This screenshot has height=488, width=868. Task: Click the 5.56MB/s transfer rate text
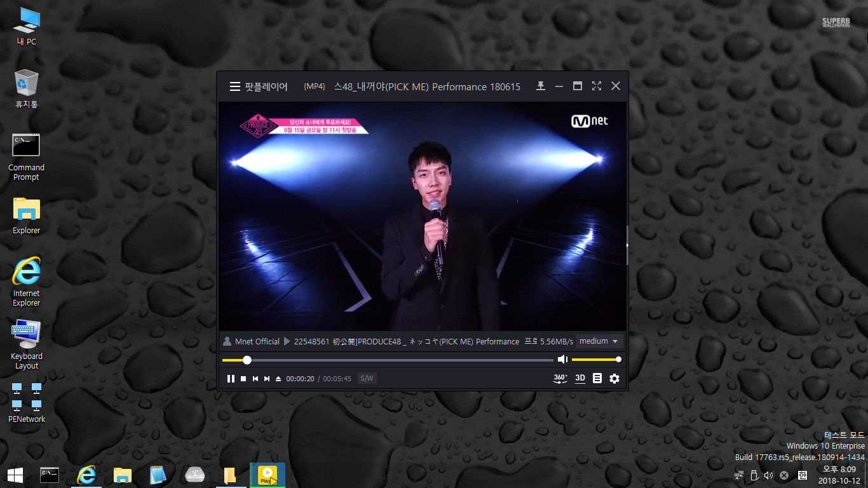click(557, 341)
